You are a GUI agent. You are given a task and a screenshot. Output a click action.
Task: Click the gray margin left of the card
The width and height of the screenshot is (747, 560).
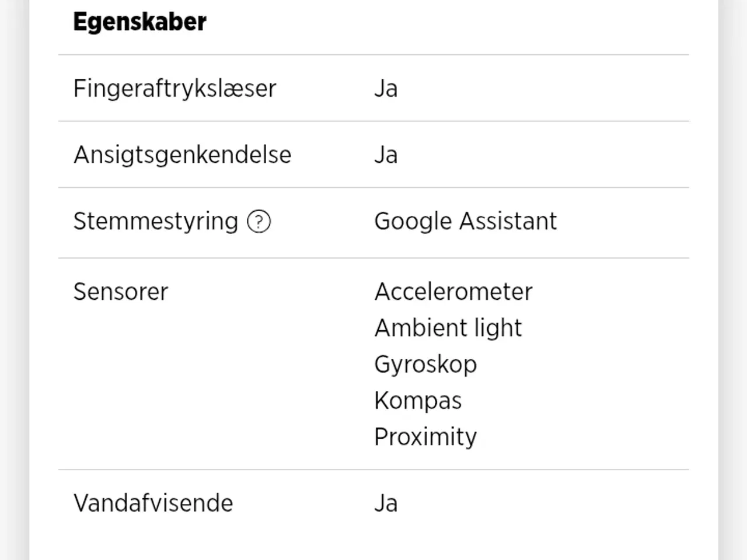tap(14, 280)
